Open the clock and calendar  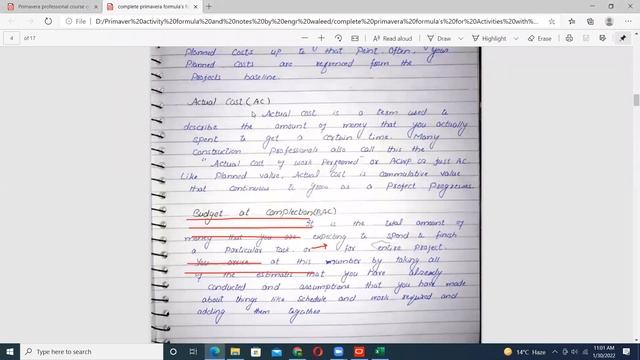[604, 351]
